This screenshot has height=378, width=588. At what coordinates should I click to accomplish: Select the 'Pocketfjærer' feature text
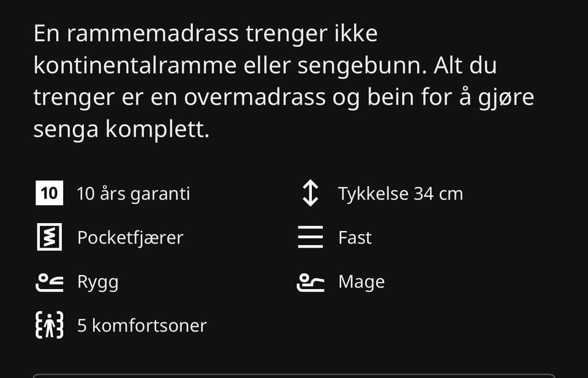click(130, 238)
